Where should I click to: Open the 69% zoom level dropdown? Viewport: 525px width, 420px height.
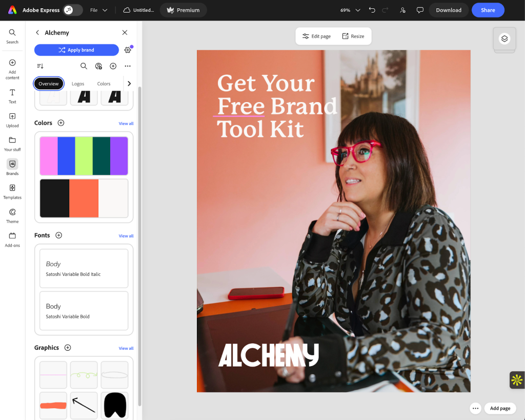pyautogui.click(x=350, y=10)
